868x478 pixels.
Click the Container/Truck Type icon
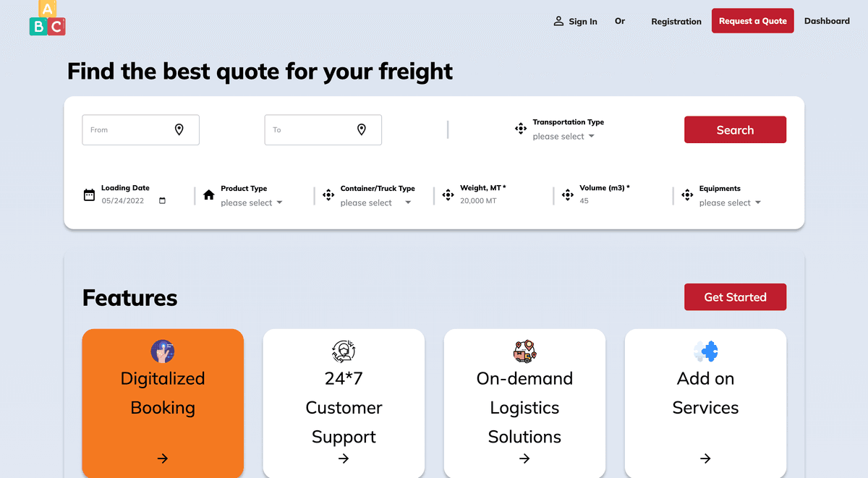328,195
